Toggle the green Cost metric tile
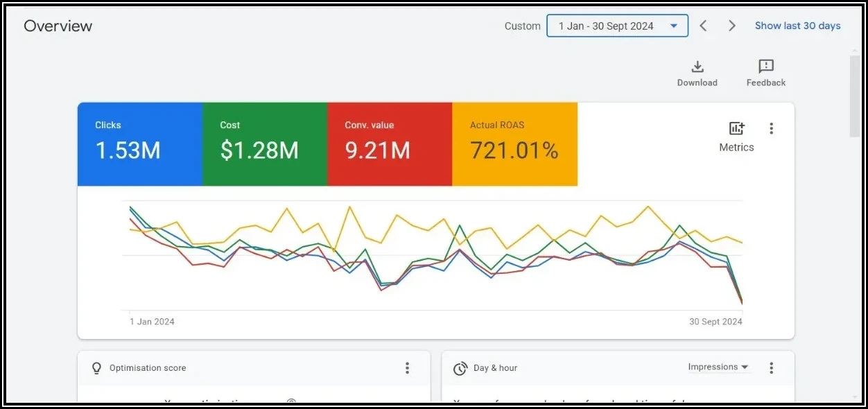The image size is (868, 409). point(264,144)
